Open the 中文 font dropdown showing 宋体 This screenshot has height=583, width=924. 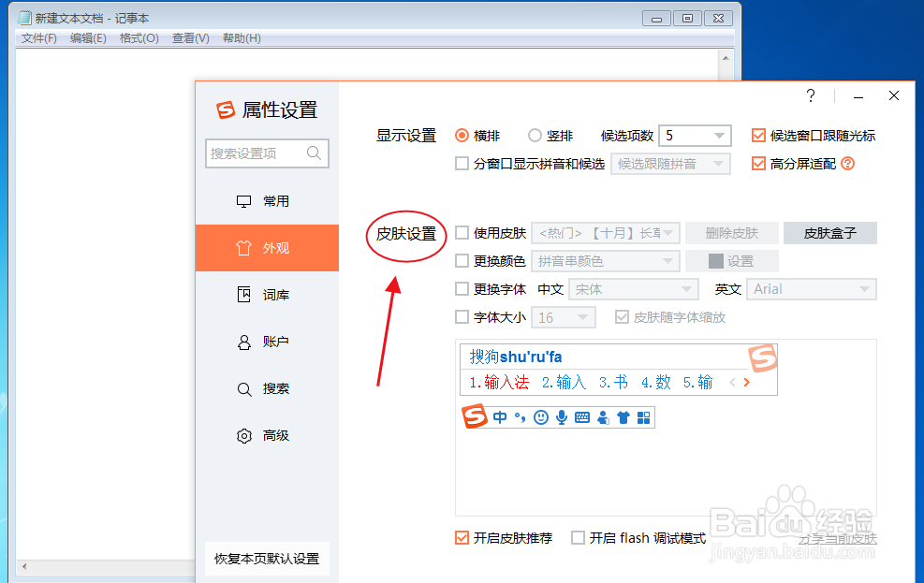(x=634, y=289)
